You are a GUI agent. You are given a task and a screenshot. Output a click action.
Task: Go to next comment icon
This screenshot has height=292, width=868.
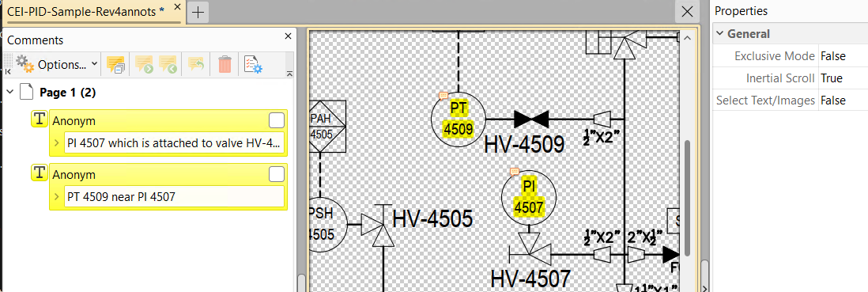145,64
